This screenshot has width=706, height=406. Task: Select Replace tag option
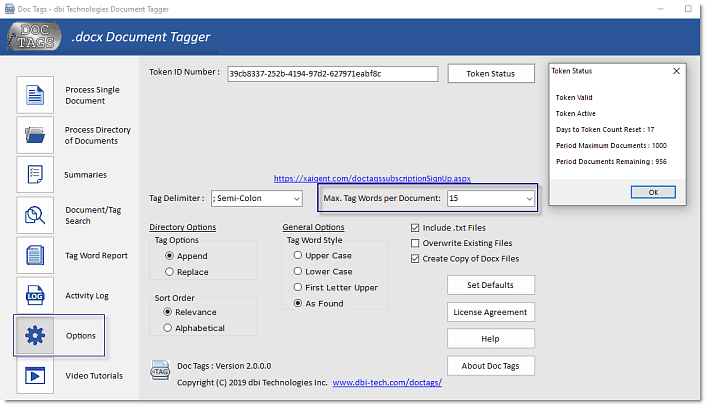pyautogui.click(x=169, y=272)
